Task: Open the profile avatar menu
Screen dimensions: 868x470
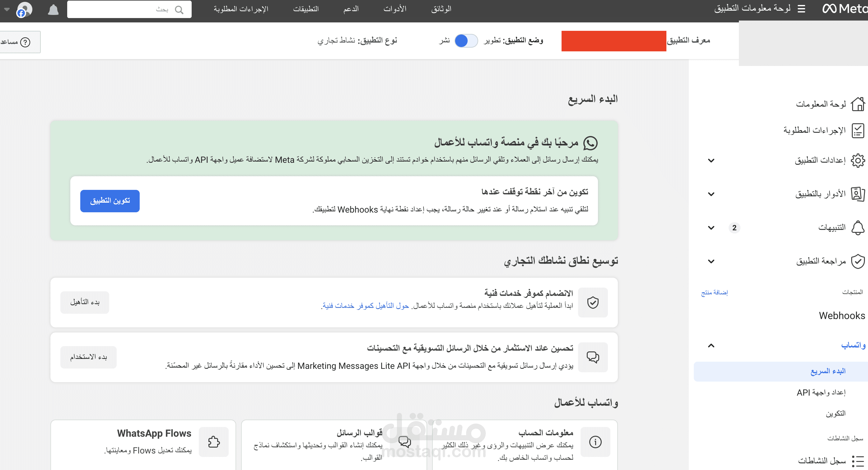Action: click(24, 9)
